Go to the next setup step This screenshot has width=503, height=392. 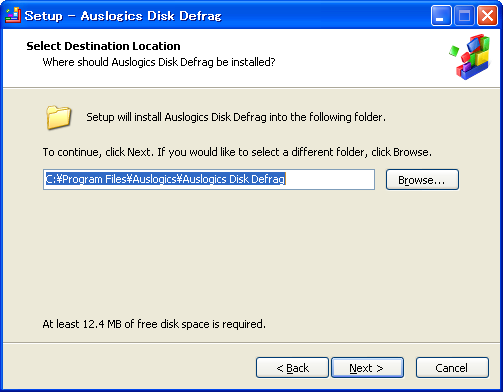367,368
